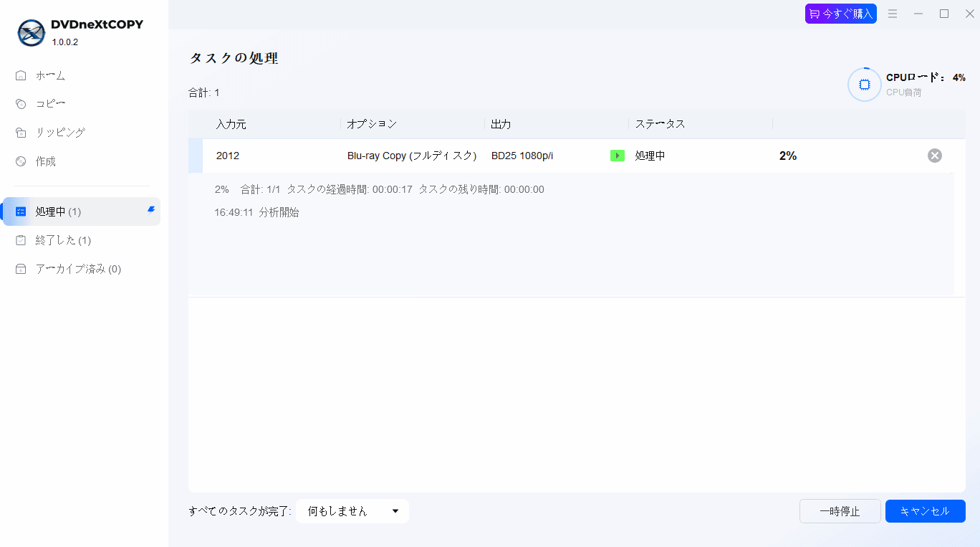Click the タスクの残り時間 00:00:00 text
Screen dimensions: 980x547
point(481,189)
